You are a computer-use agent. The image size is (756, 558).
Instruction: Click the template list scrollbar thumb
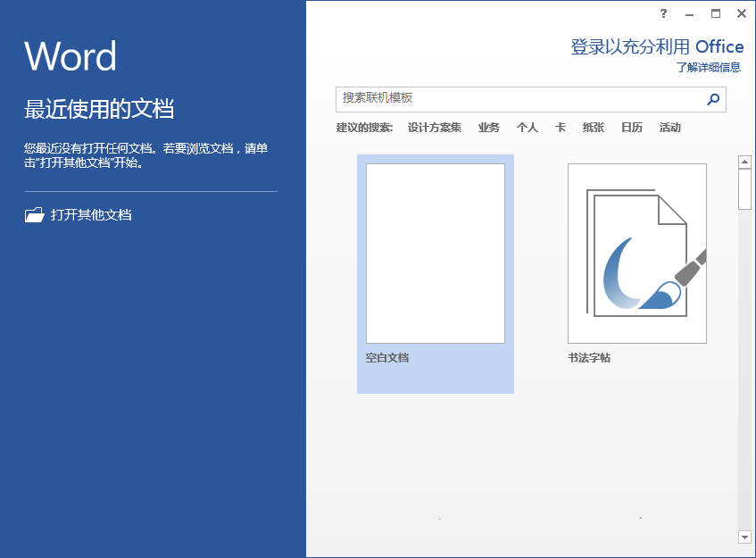tap(745, 189)
